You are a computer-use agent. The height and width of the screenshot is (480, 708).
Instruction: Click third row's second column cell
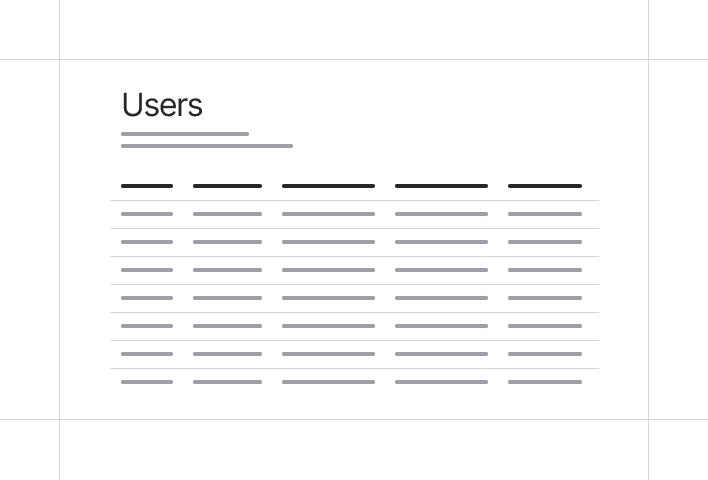point(227,270)
